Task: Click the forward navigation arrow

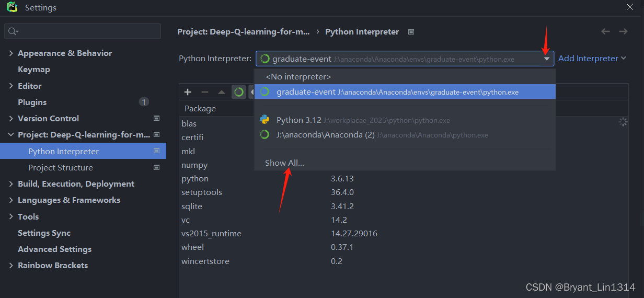Action: 623,32
